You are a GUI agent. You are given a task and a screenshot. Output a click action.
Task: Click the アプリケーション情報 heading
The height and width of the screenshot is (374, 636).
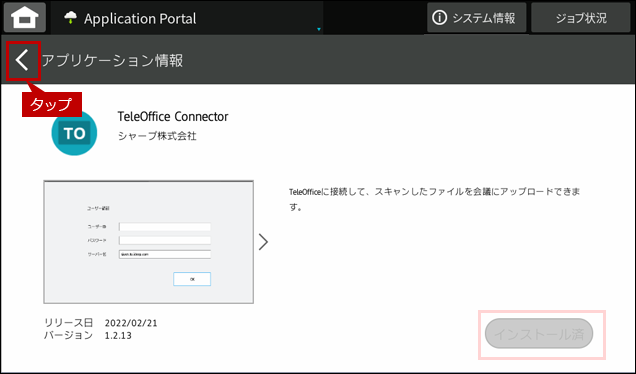pos(112,60)
